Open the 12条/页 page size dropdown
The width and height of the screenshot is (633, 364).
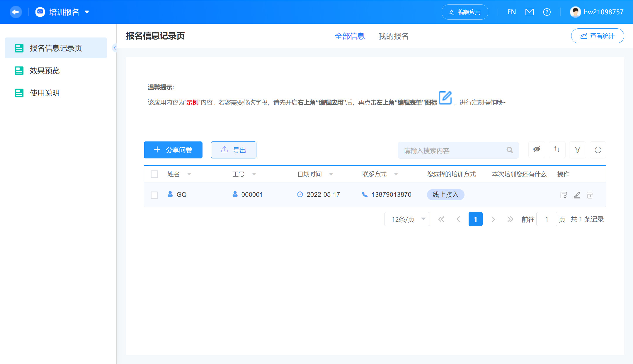pos(407,219)
